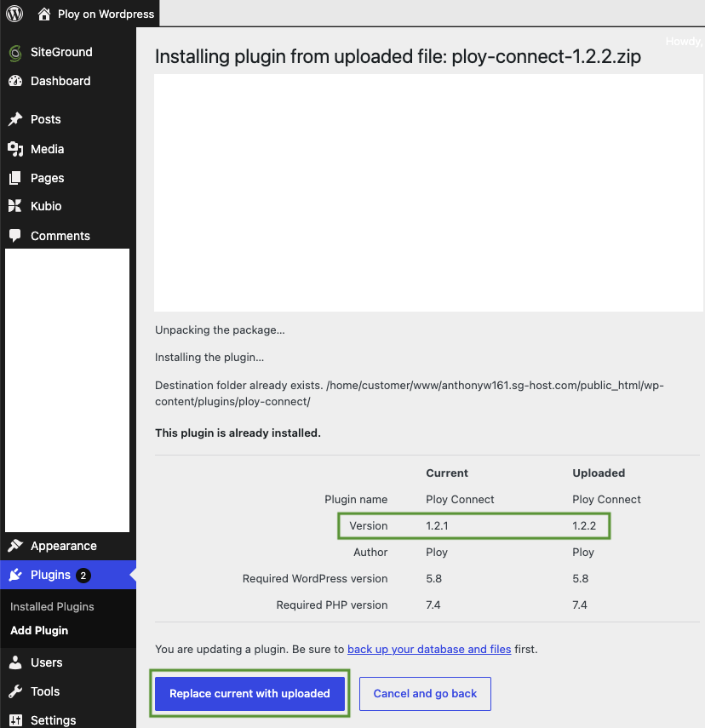Open the Ploy on Wordpress site link

pos(106,14)
